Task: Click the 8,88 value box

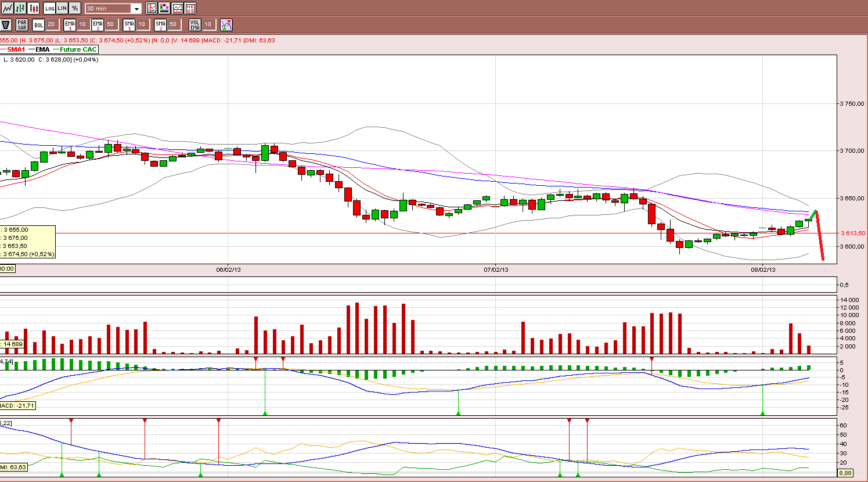Action: (845, 473)
